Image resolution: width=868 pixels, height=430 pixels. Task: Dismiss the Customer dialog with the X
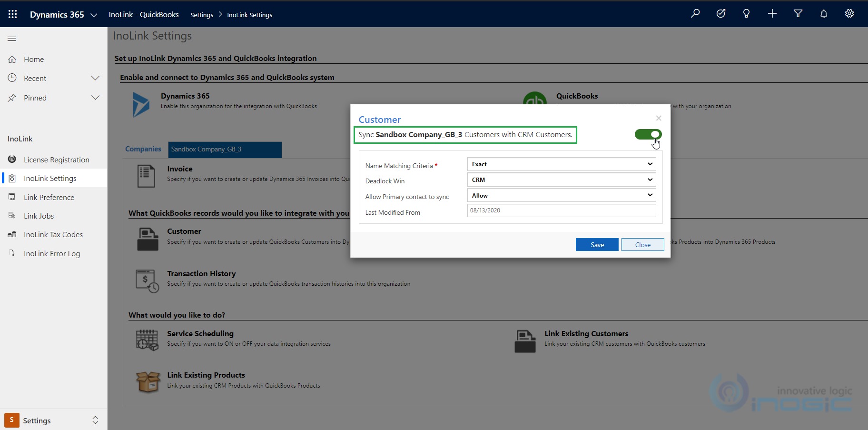point(659,118)
